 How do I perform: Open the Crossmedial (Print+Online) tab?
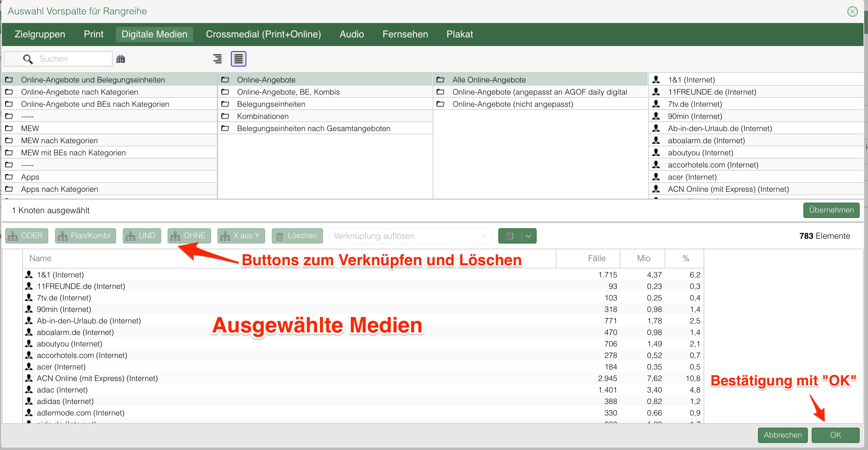[263, 34]
